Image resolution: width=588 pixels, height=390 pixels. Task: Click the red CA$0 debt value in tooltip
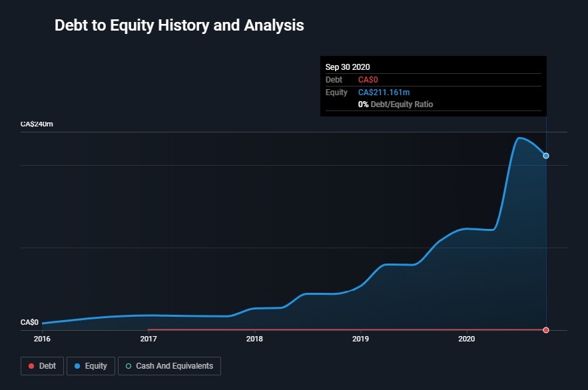[x=368, y=80]
